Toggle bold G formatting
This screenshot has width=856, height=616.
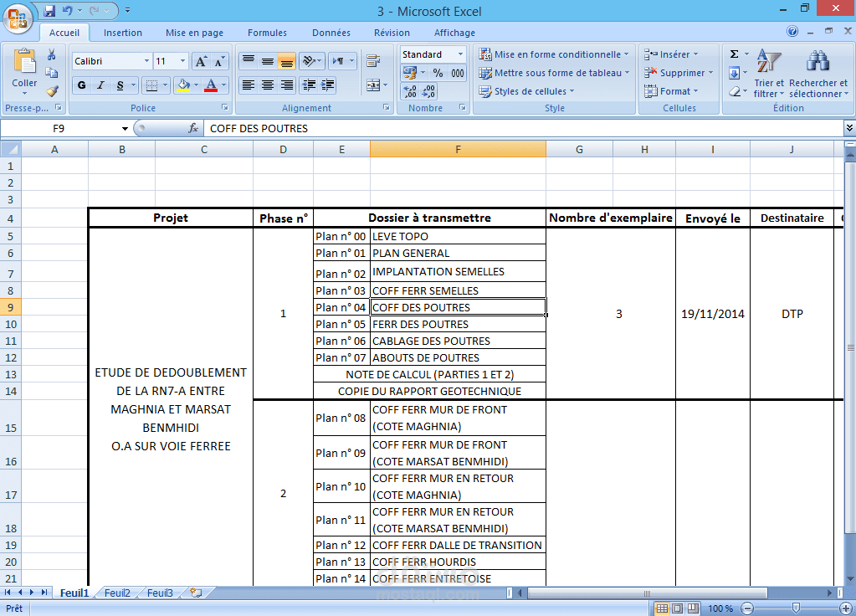[82, 85]
